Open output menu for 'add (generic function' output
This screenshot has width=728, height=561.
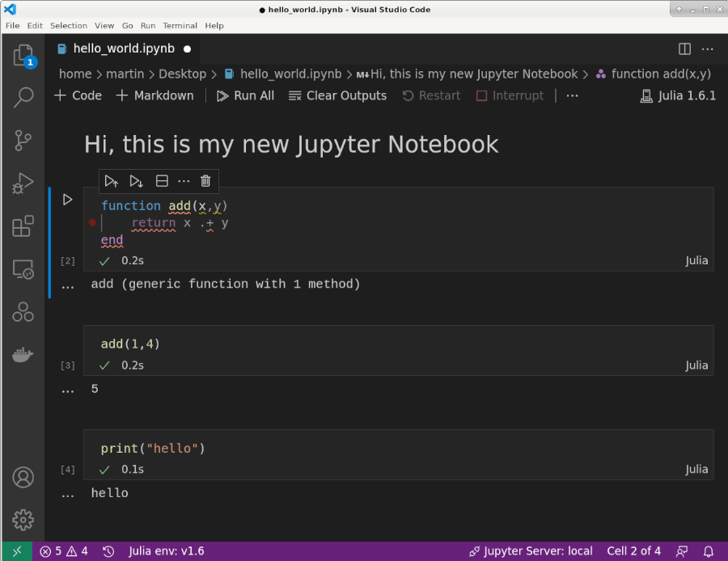[x=68, y=286]
